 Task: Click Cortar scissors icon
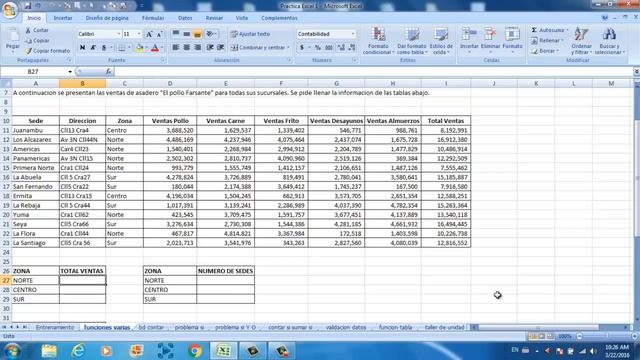[x=28, y=30]
